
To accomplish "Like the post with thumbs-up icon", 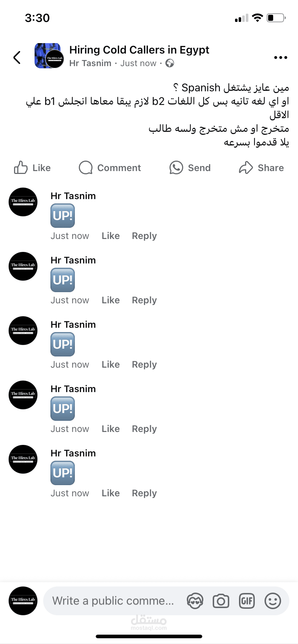I will pyautogui.click(x=21, y=167).
